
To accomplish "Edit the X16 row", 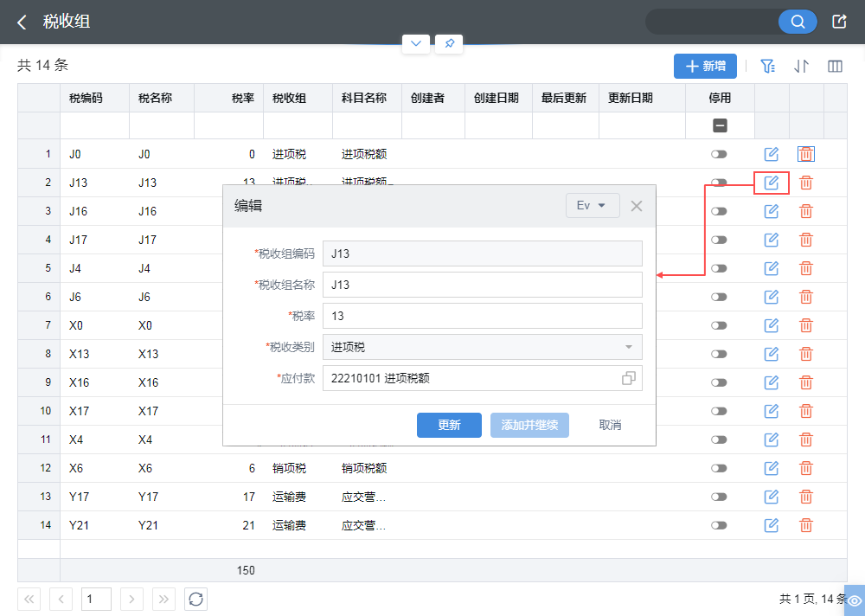I will pos(772,382).
